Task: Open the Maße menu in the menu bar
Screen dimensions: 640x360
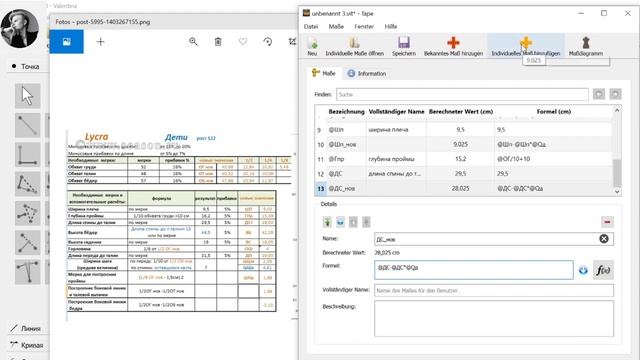Action: (336, 26)
